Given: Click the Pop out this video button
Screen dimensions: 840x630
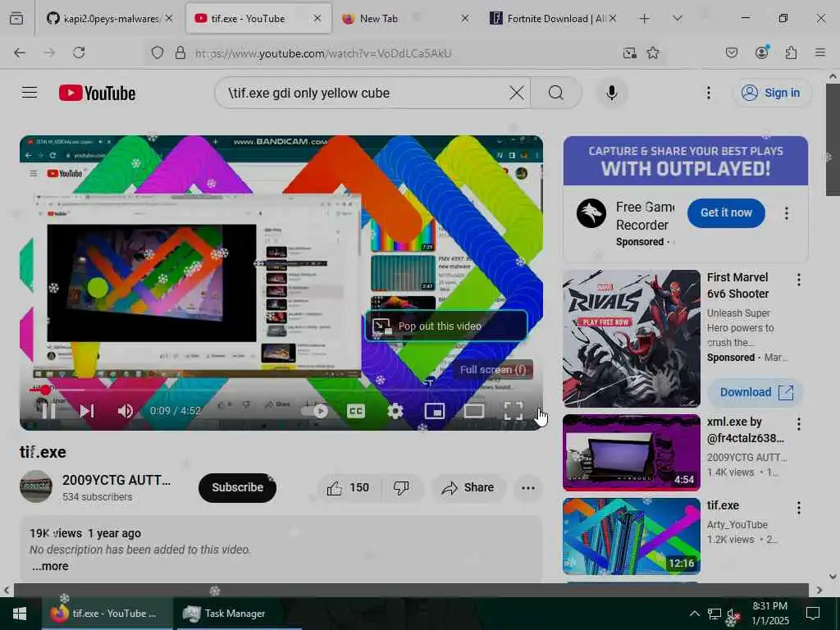Looking at the screenshot, I should click(x=445, y=326).
